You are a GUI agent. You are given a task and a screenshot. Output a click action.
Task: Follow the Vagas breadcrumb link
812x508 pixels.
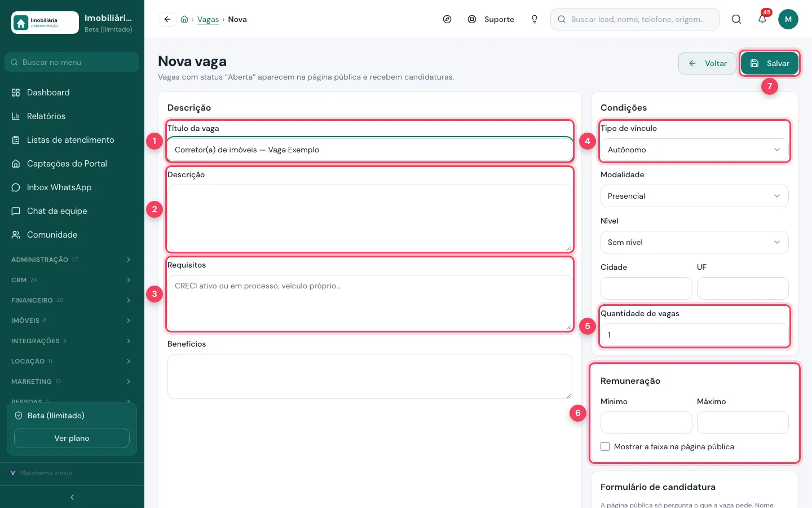click(x=208, y=19)
